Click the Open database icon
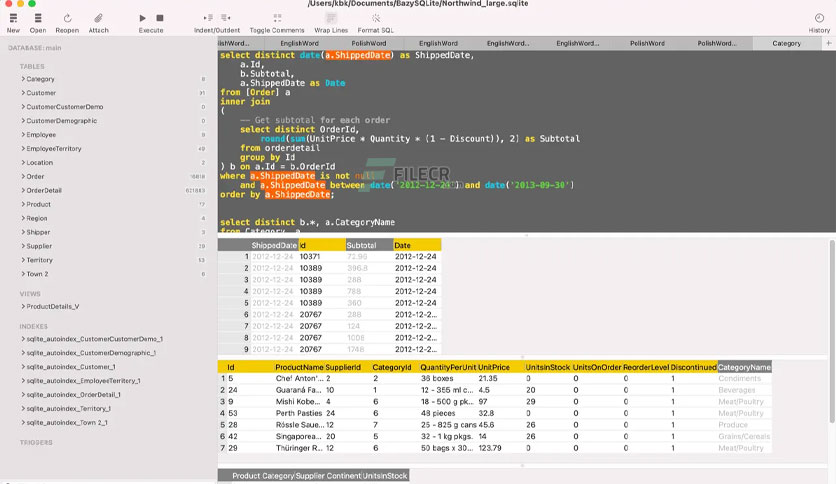This screenshot has height=484, width=836. pos(38,18)
